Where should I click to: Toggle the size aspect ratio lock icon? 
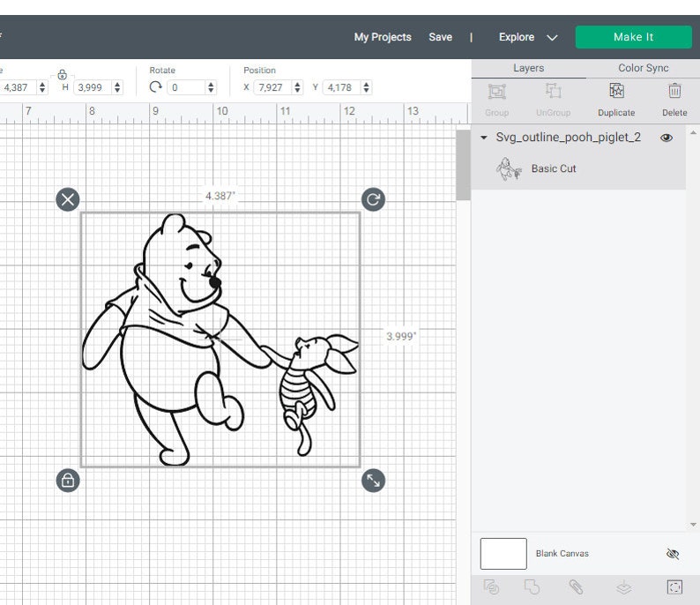click(x=62, y=75)
